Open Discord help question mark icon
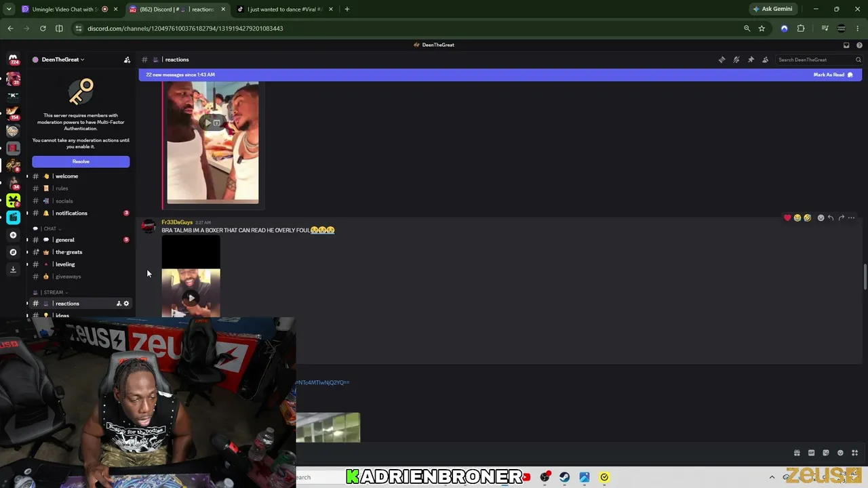 pyautogui.click(x=859, y=45)
